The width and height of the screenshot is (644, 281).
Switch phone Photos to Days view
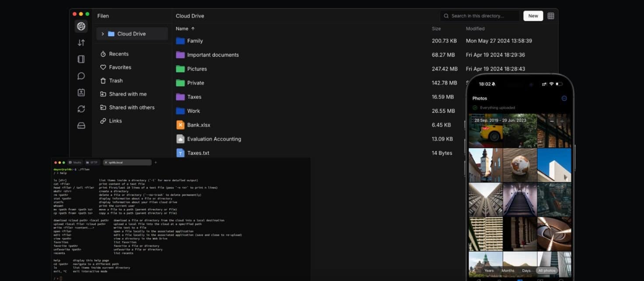coord(526,271)
